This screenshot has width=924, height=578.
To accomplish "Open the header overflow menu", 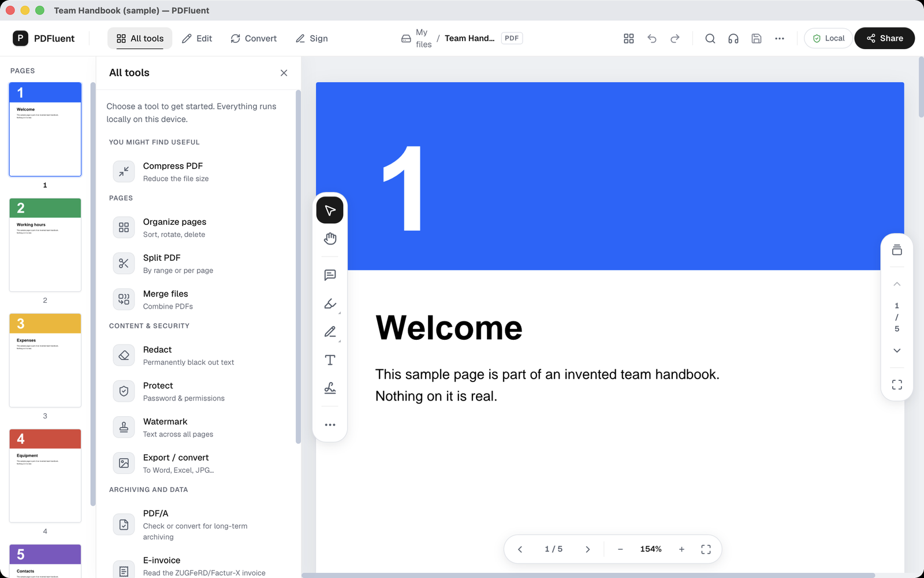I will (779, 38).
